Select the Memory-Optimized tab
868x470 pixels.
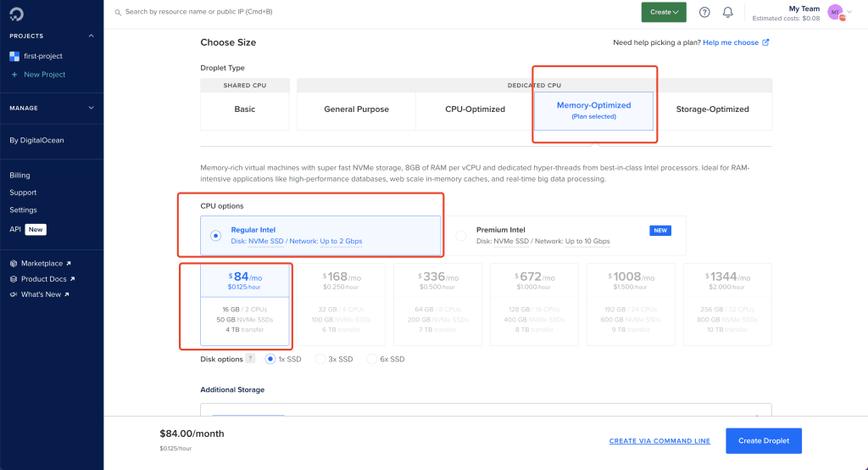pyautogui.click(x=594, y=111)
